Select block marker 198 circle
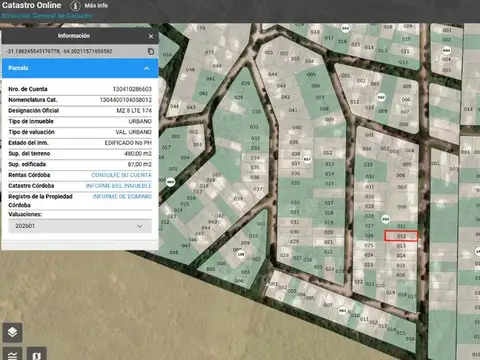 241,254
